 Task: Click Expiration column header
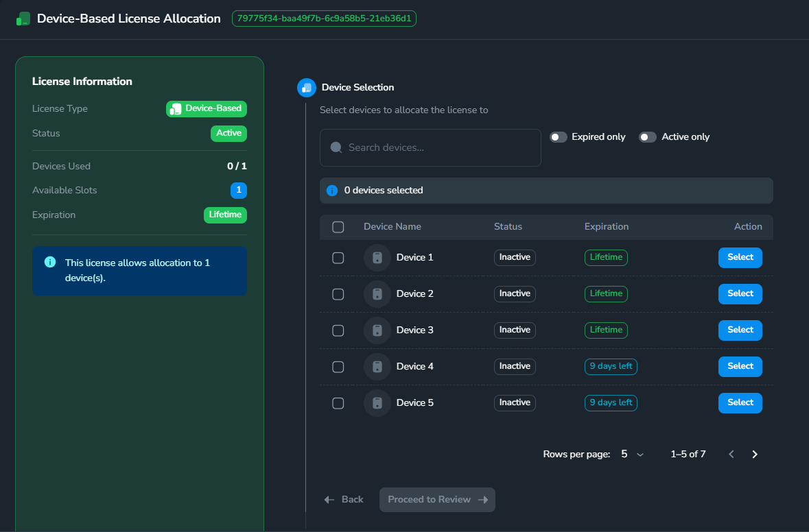point(606,227)
